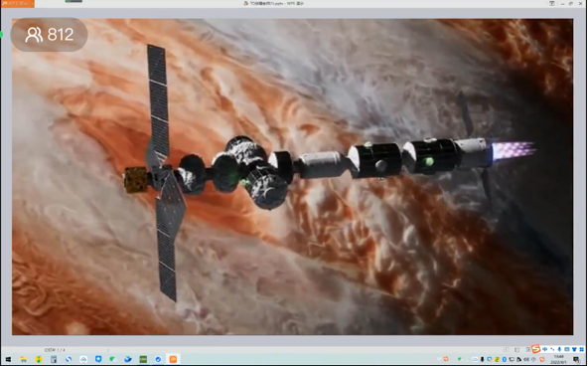Toggle the system tray microphone icon

tap(483, 359)
